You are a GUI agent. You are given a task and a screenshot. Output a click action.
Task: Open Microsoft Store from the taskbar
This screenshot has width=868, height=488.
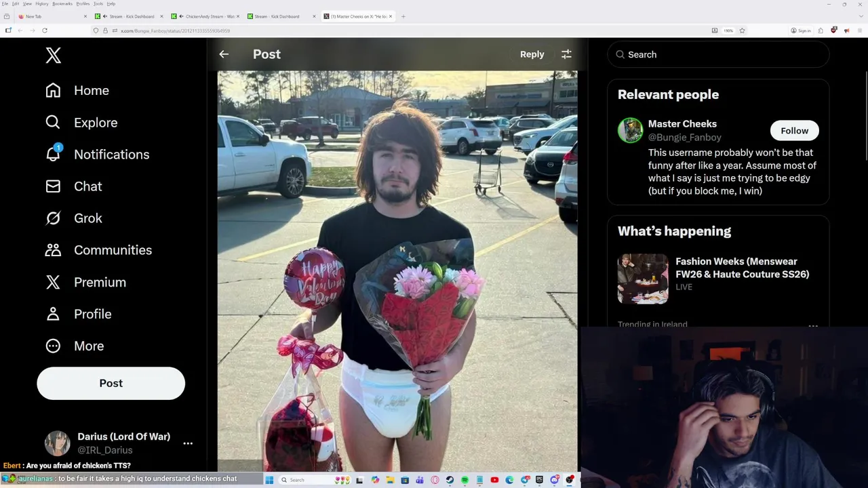tap(405, 480)
